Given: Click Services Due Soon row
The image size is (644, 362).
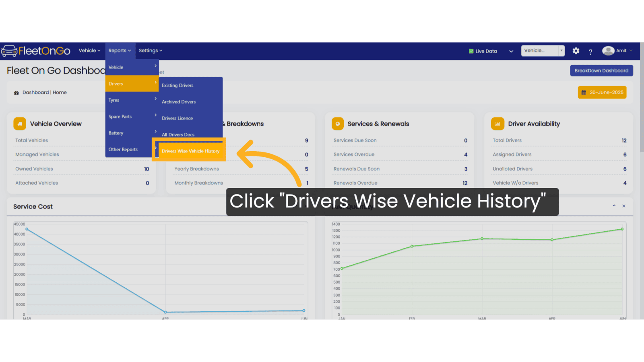Looking at the screenshot, I should click(400, 140).
